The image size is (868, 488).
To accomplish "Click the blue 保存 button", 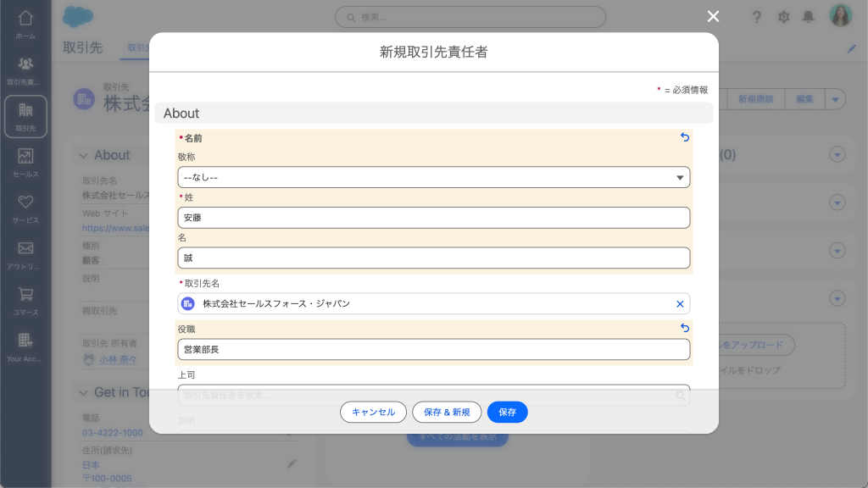I will click(507, 413).
